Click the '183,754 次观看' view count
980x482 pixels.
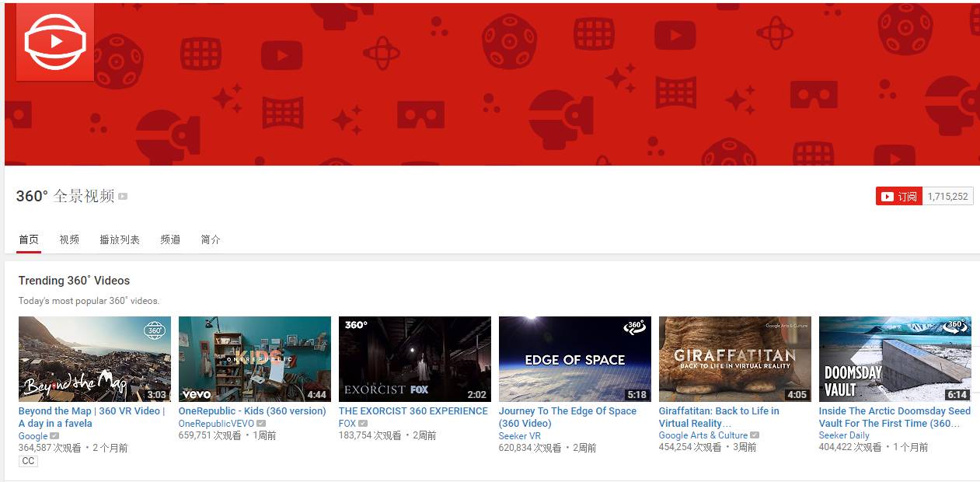[x=370, y=435]
